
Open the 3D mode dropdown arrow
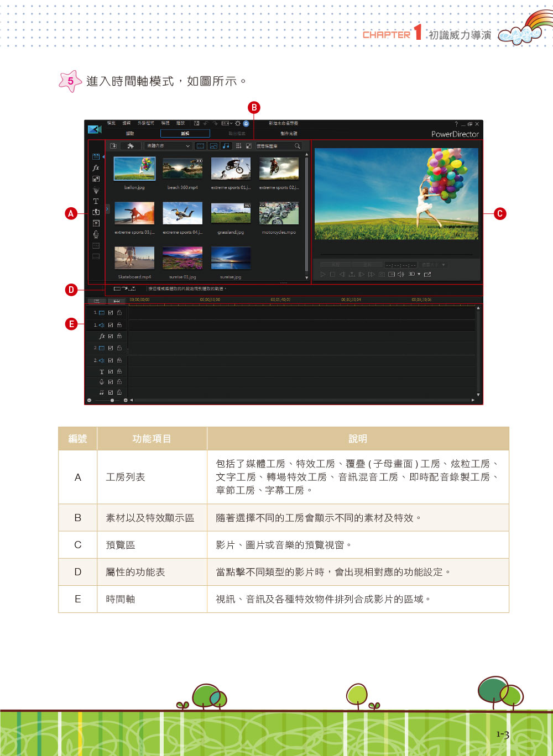[x=419, y=274]
